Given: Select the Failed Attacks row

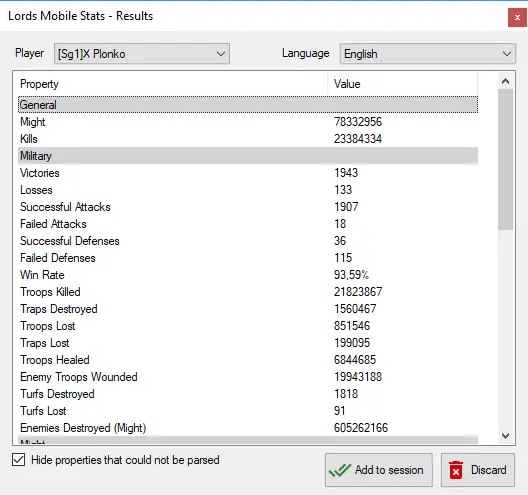Looking at the screenshot, I should click(x=248, y=224).
